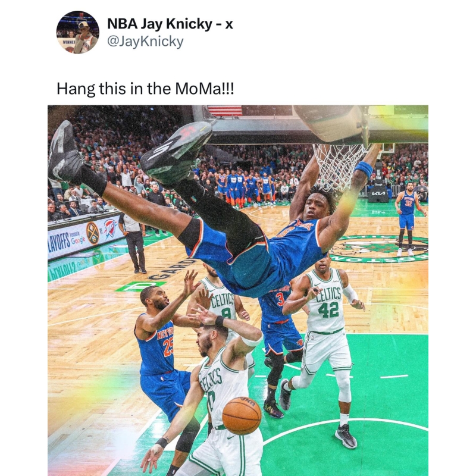Screen dimensions: 476x476
Task: Click the Thunder logo on the courtside banner
Action: (x=110, y=228)
